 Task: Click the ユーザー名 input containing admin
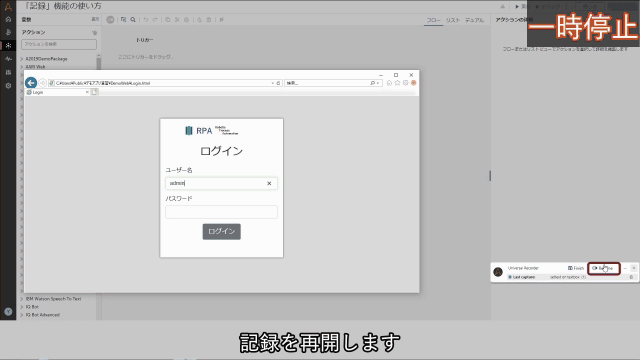coord(221,183)
